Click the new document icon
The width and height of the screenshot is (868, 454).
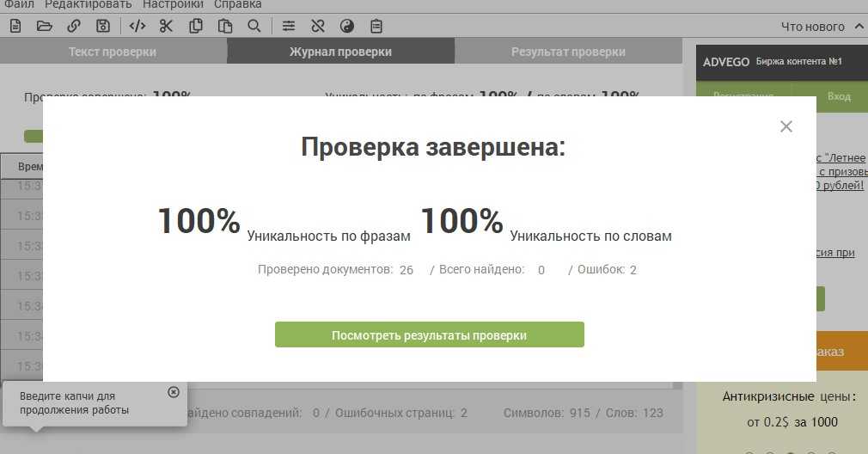(15, 26)
